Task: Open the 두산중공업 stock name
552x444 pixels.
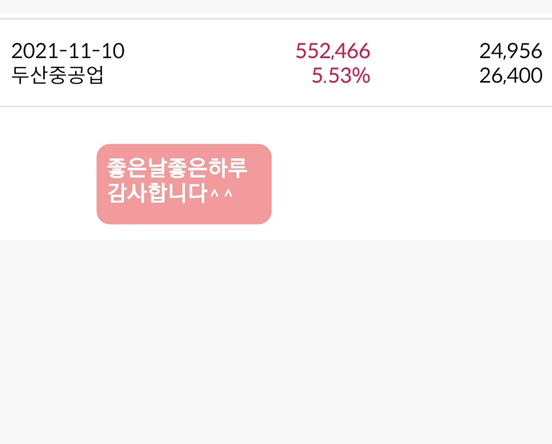Action: [x=57, y=75]
